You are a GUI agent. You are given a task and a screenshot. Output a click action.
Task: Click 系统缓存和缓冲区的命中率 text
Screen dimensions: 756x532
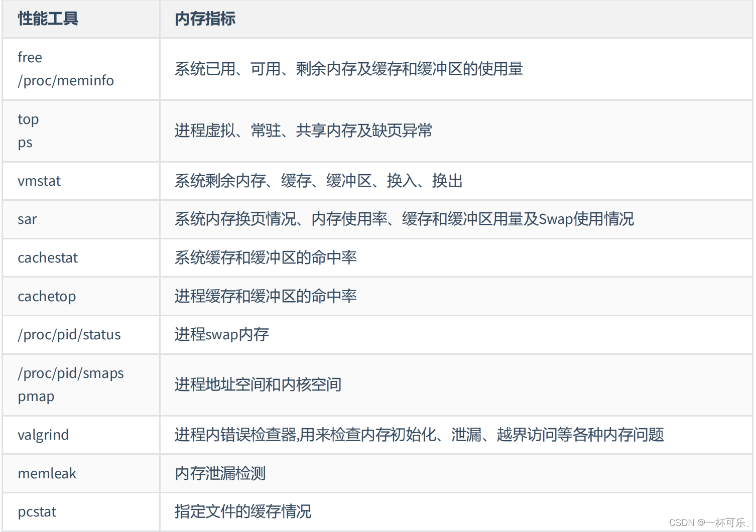[x=266, y=257]
